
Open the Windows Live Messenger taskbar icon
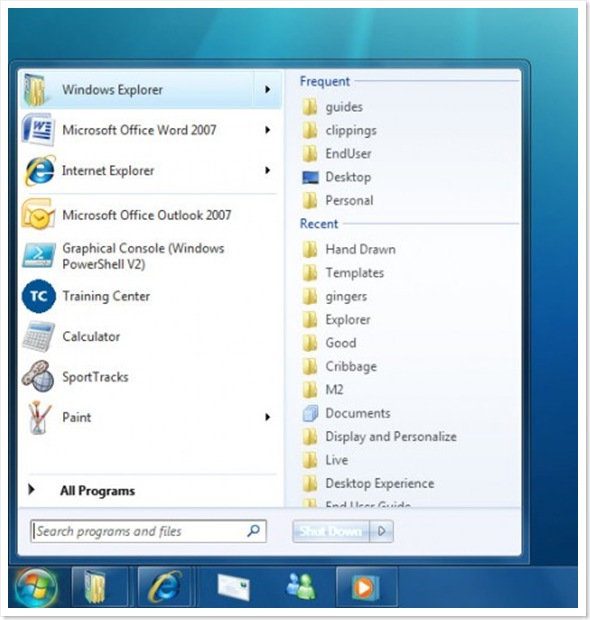(x=301, y=586)
